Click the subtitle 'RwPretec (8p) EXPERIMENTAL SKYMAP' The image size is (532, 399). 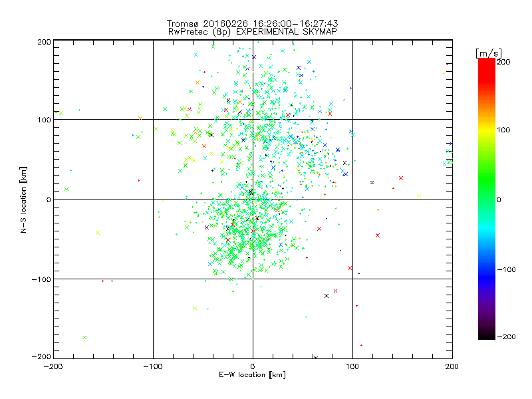tap(253, 32)
